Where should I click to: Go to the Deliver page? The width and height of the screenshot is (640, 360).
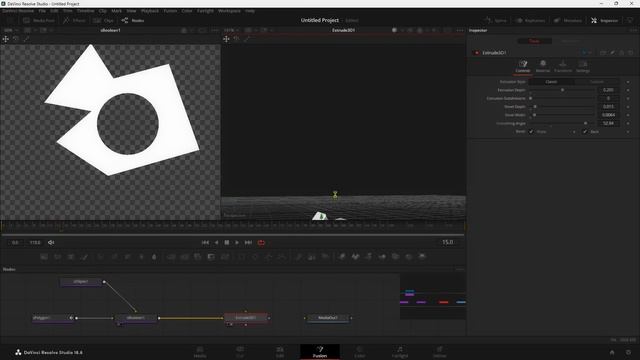tap(440, 352)
